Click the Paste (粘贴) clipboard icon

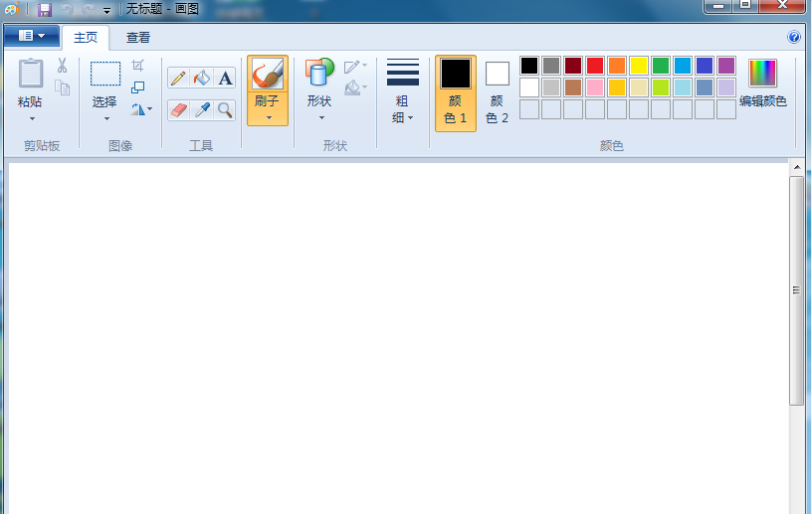point(31,73)
